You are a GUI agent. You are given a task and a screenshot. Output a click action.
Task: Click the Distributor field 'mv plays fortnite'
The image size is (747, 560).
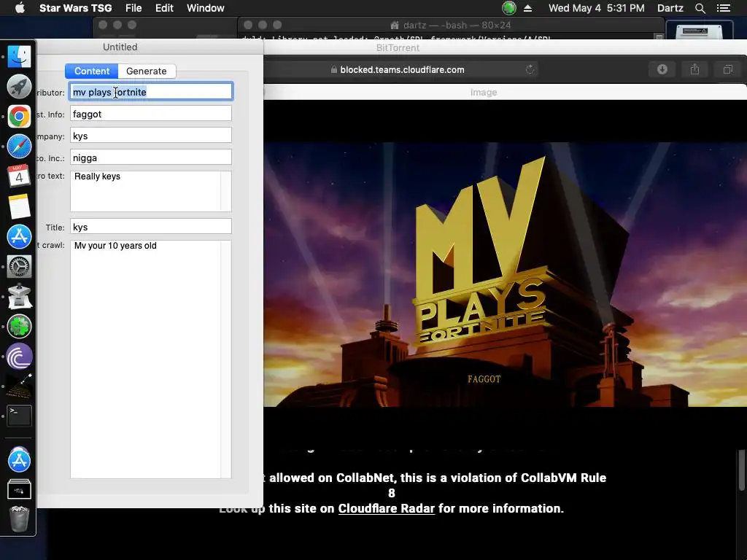[151, 91]
